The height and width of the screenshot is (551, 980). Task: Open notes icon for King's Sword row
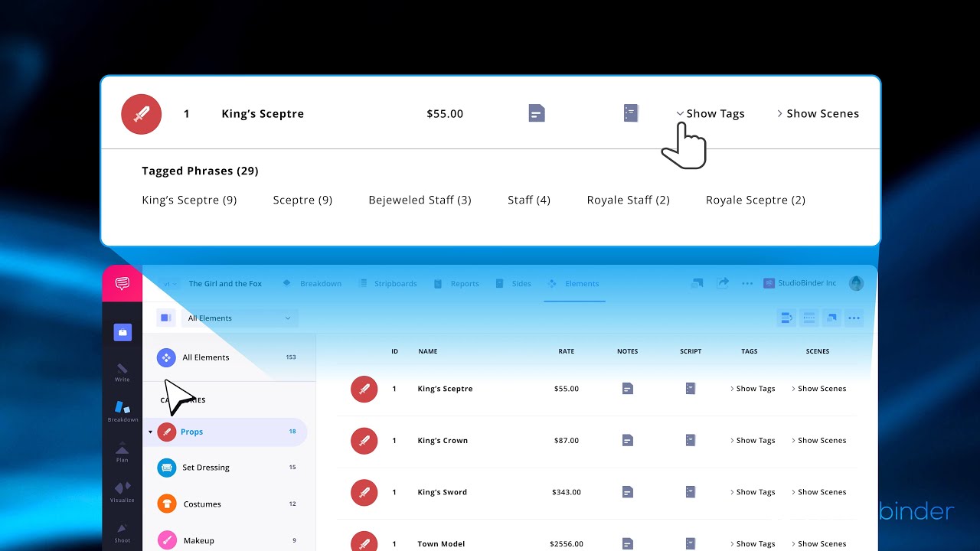[628, 492]
